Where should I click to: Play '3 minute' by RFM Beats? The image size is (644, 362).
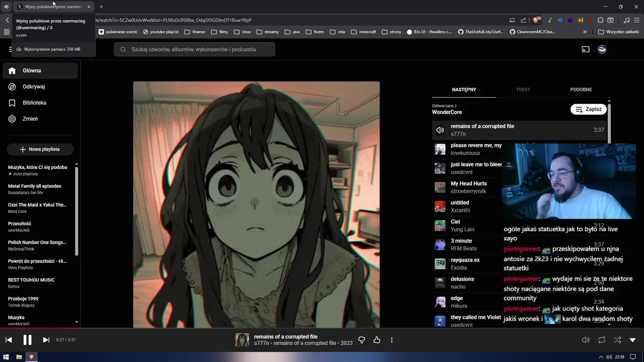468,245
